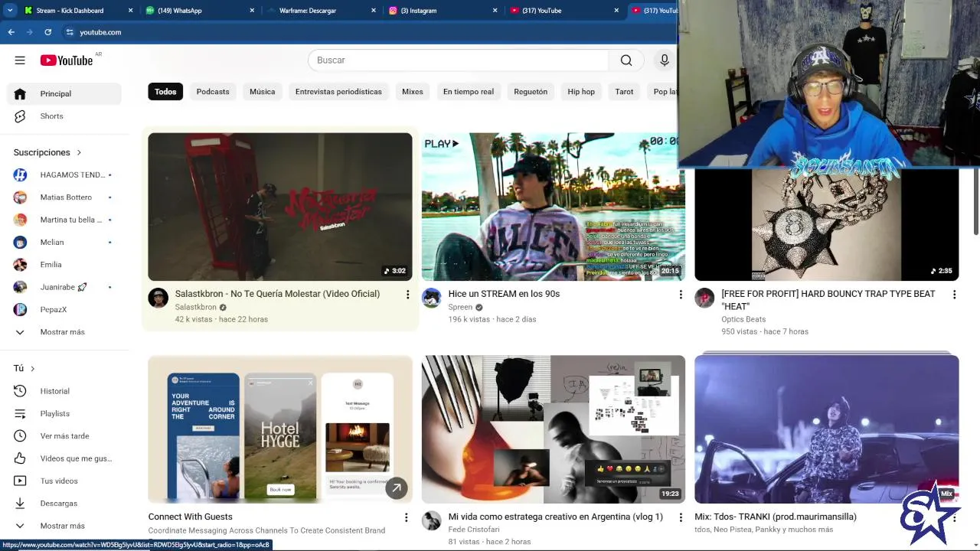
Task: Open Emilia subscription channel
Action: tap(64, 265)
